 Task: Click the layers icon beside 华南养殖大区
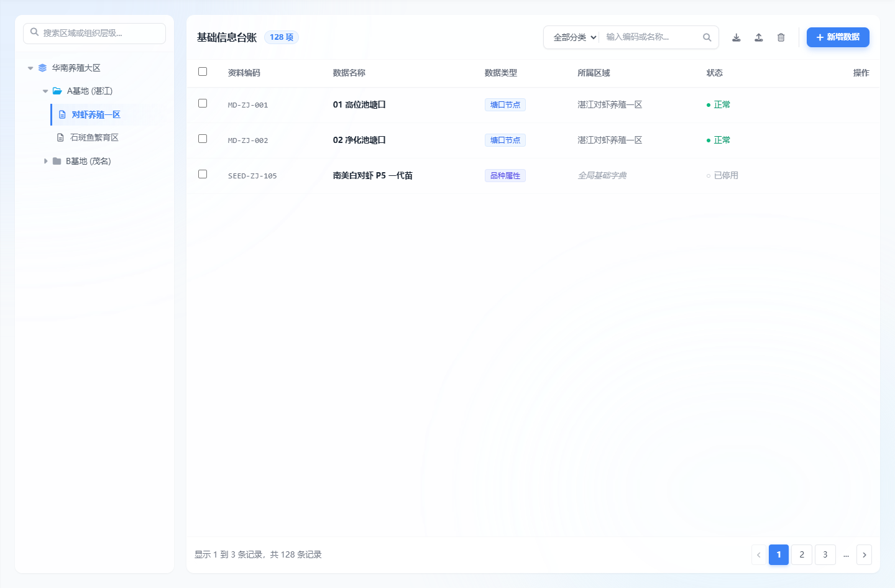pos(42,68)
